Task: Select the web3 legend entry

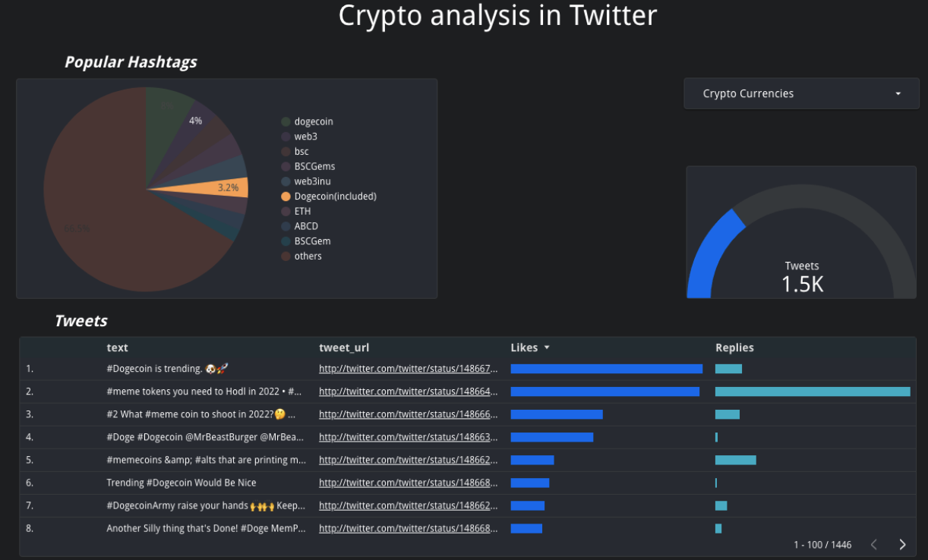Action: 306,137
